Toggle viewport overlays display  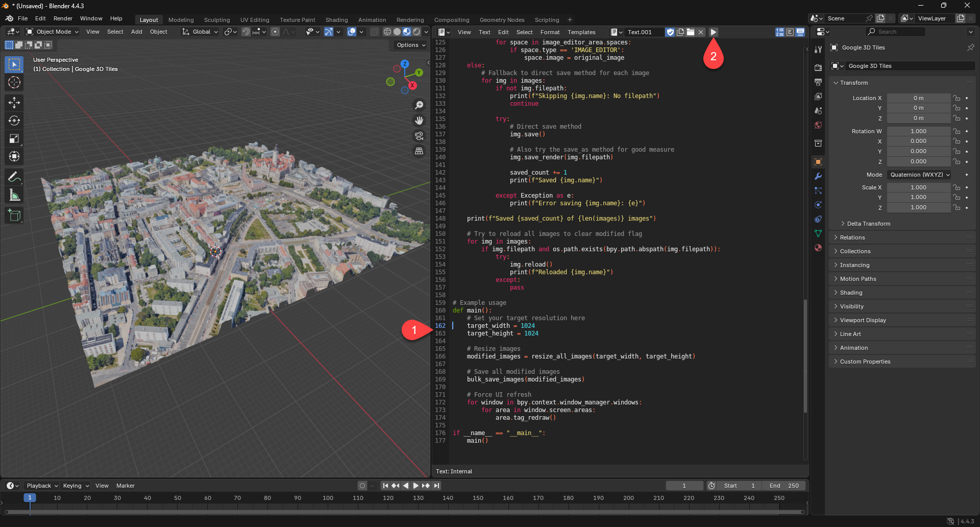tap(352, 32)
